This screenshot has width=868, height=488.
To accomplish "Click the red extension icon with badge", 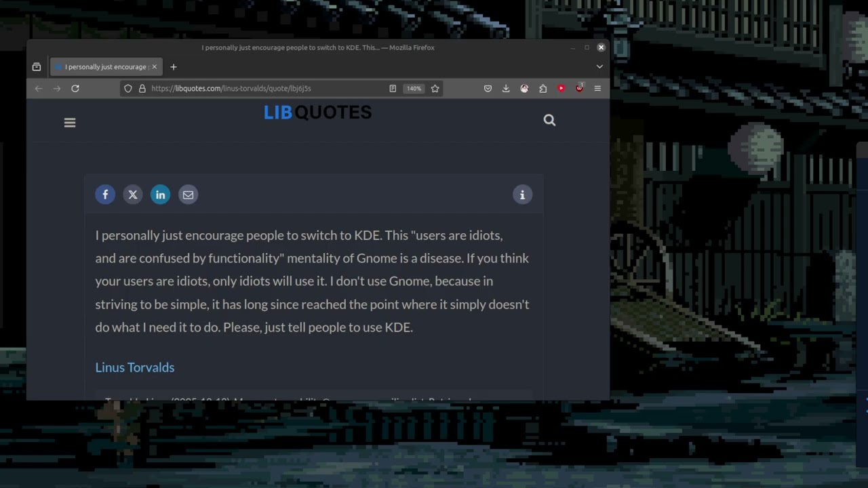I will (x=579, y=88).
